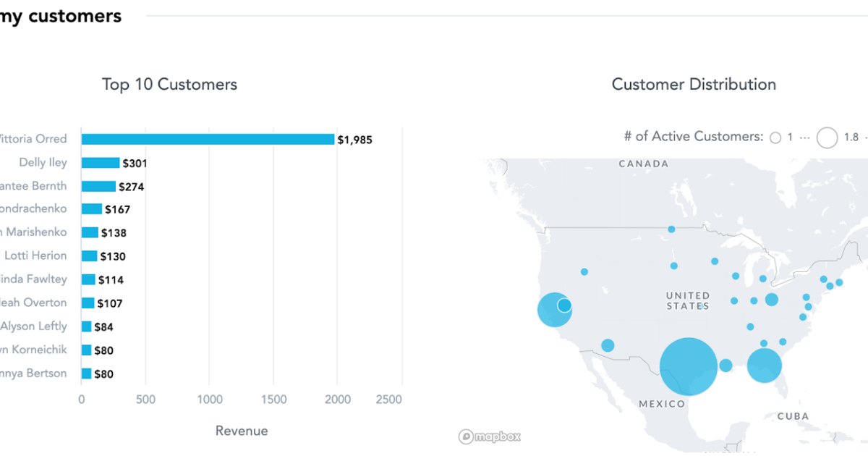Click the Mapbox logo icon
This screenshot has height=456, width=868.
(467, 436)
